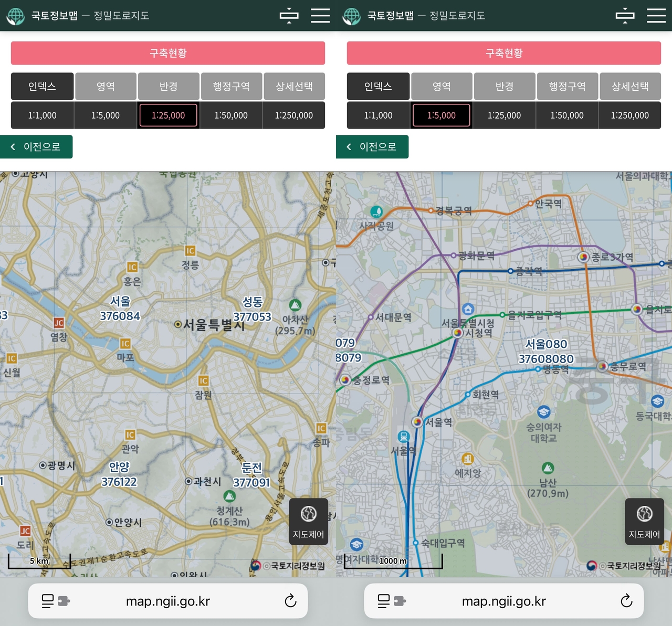
Task: Click page settings extension icon in right address bar
Action: [x=392, y=601]
